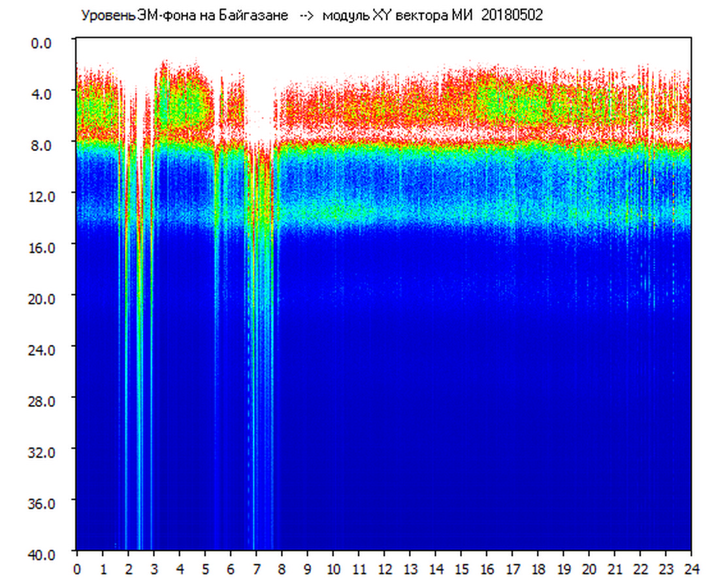The width and height of the screenshot is (716, 588).
Task: Pick hour 15 on the horizontal axis
Action: pyautogui.click(x=461, y=568)
